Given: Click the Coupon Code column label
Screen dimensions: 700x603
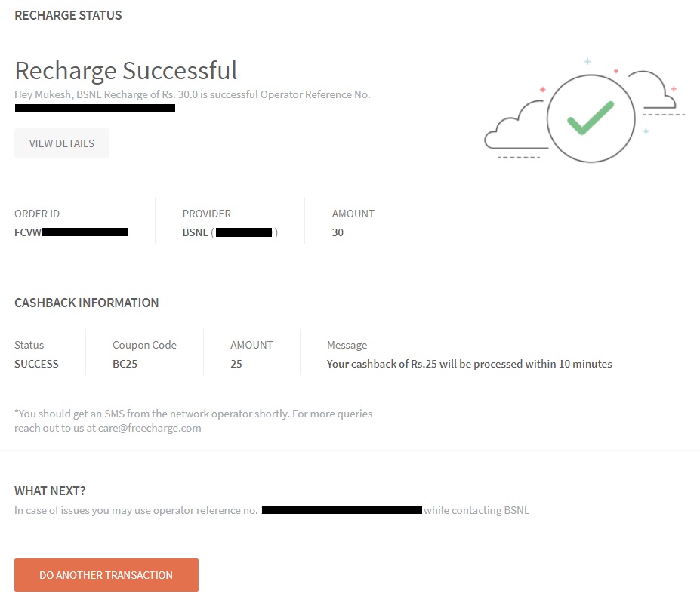Looking at the screenshot, I should 144,345.
